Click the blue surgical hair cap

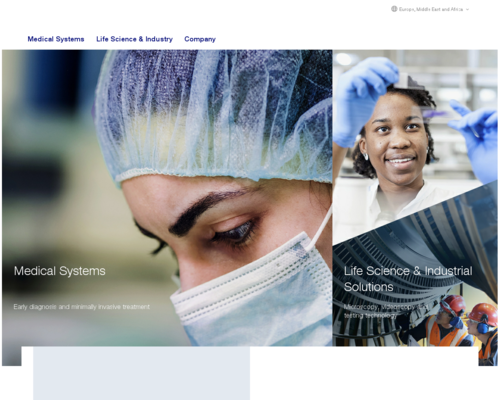pos(213,113)
